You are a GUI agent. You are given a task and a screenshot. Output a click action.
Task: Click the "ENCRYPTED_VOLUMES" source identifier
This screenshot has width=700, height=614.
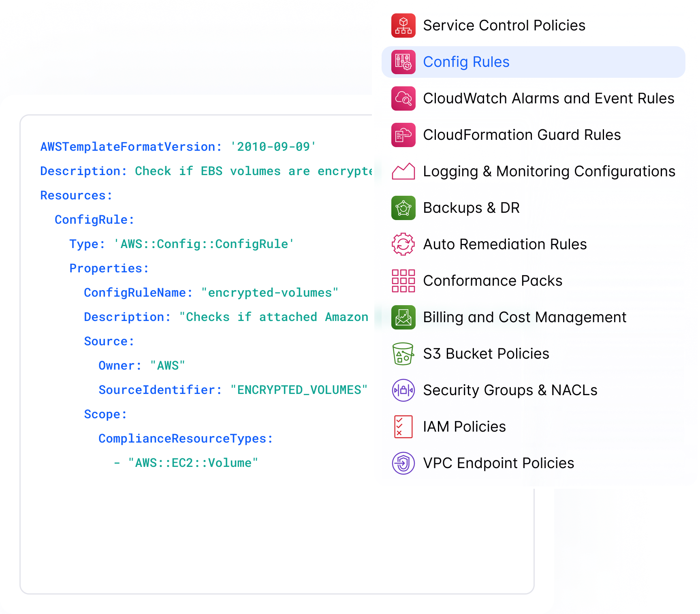click(299, 390)
